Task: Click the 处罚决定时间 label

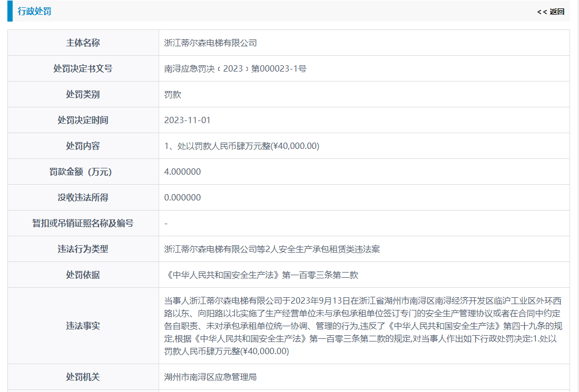Action: point(83,120)
